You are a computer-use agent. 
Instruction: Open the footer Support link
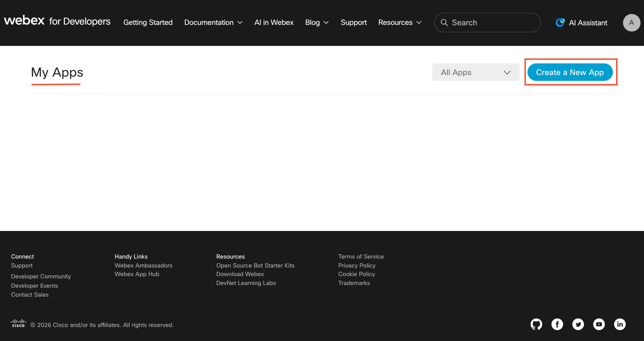[22, 266]
